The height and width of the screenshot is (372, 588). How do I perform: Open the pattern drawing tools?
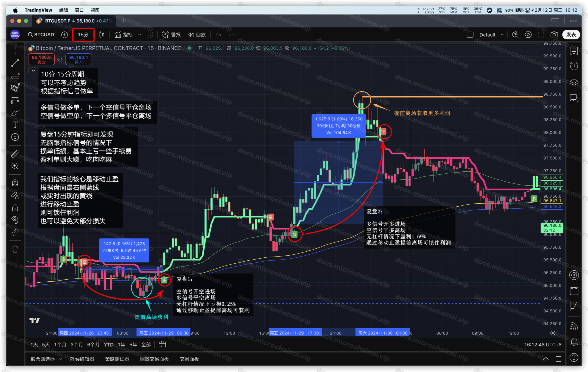coord(15,88)
